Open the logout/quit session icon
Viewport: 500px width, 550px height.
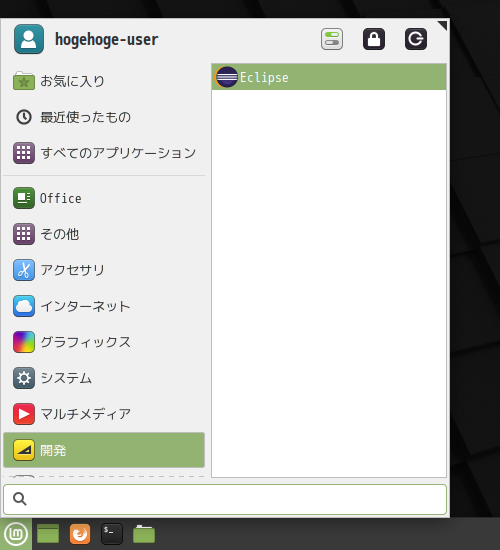tap(416, 39)
